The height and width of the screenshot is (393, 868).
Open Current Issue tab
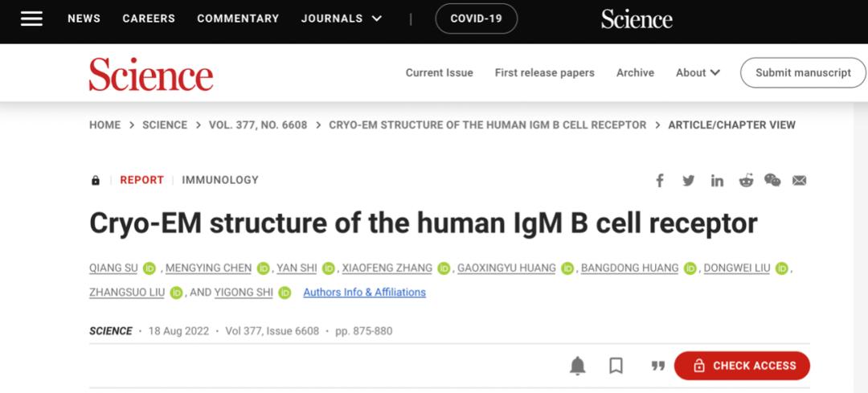click(x=439, y=72)
